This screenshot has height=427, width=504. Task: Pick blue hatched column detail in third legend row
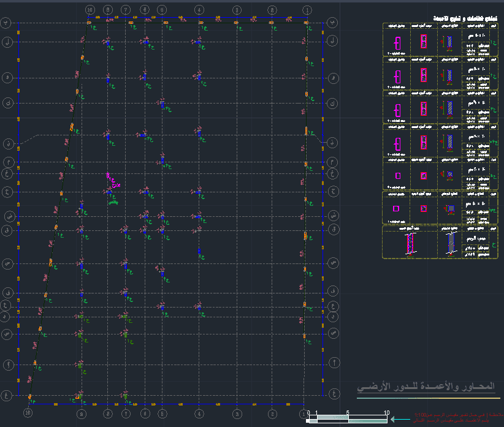[449, 109]
